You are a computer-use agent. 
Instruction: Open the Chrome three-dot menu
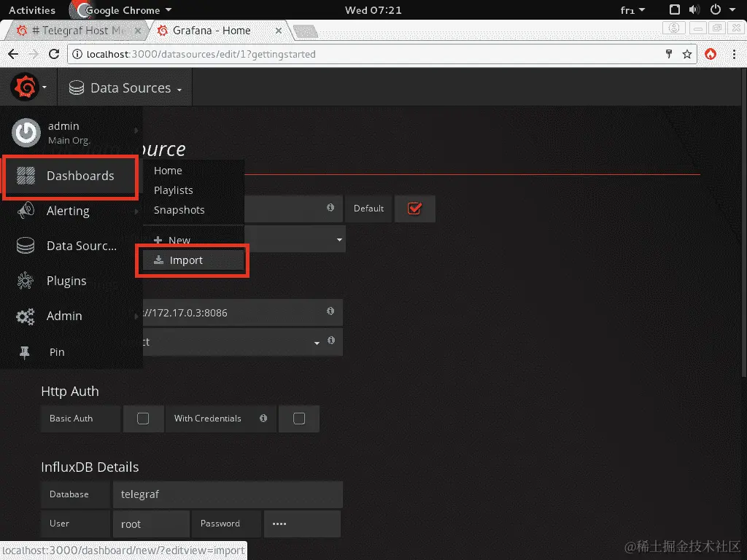[x=734, y=54]
